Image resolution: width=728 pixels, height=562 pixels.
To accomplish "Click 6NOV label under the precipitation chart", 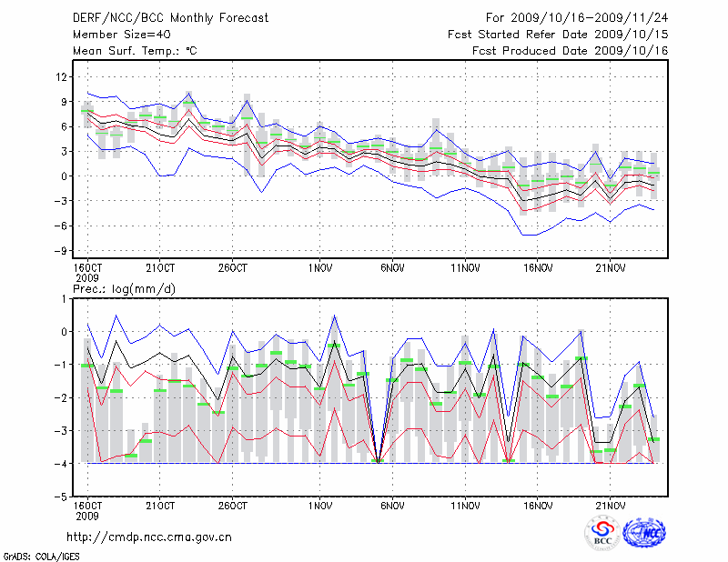I will [392, 506].
